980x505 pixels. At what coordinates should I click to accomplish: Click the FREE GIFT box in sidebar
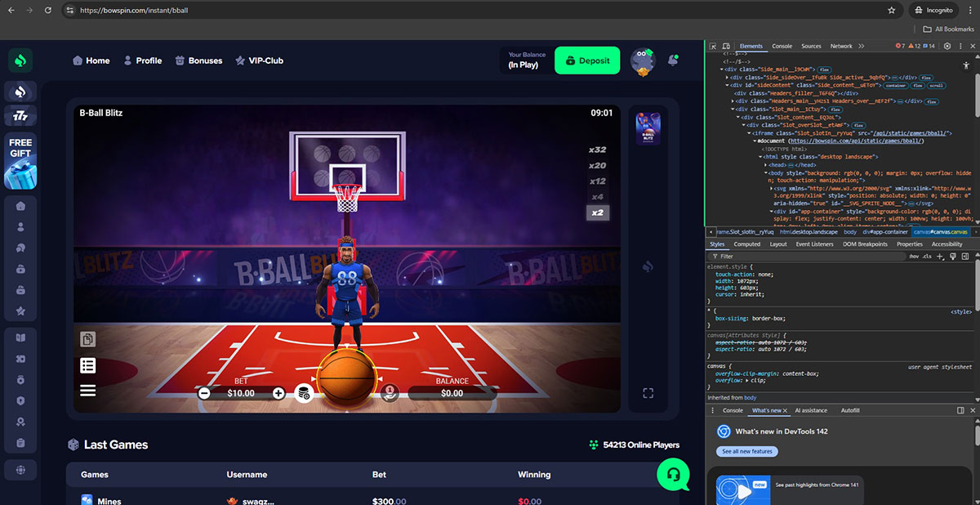pos(20,160)
